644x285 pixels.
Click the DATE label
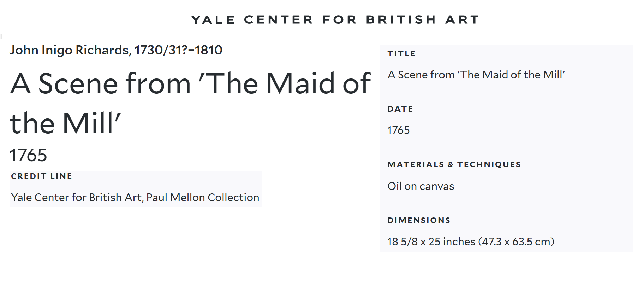(x=400, y=109)
